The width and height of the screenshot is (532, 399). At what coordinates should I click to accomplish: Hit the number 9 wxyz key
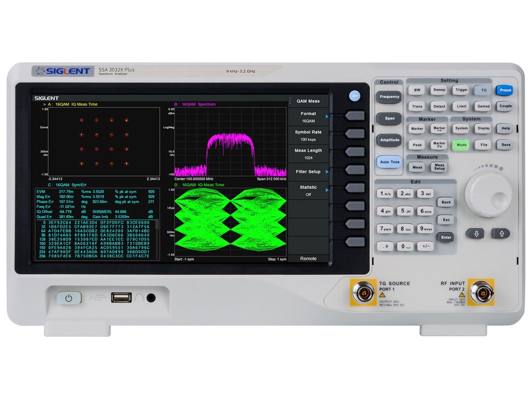(x=425, y=229)
